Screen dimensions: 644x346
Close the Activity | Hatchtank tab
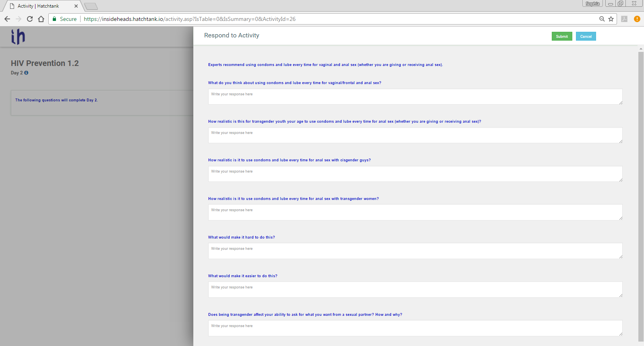(76, 6)
